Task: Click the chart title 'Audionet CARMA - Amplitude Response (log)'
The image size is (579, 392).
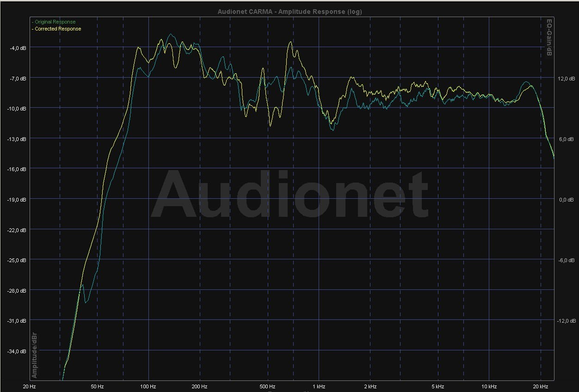Action: [289, 12]
